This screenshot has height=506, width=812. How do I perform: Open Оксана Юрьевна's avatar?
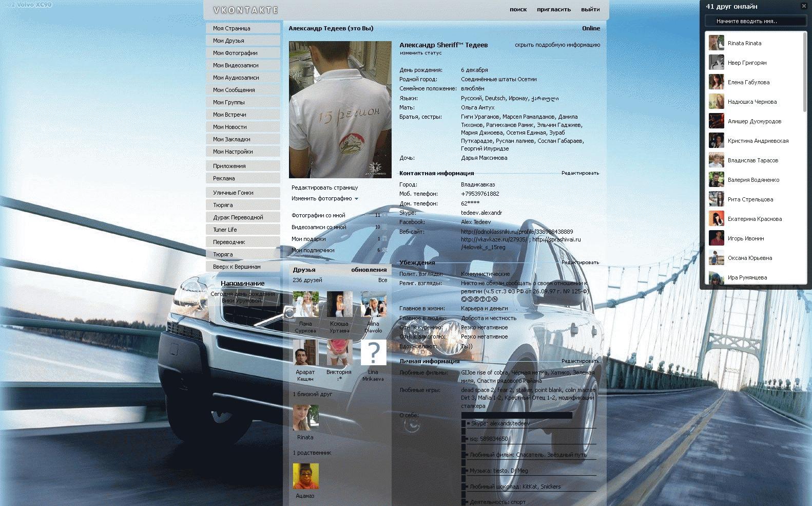pos(717,257)
